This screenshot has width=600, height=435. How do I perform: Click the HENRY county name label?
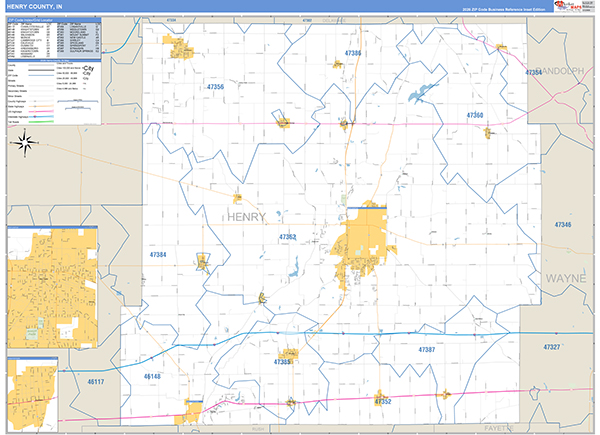(x=246, y=217)
